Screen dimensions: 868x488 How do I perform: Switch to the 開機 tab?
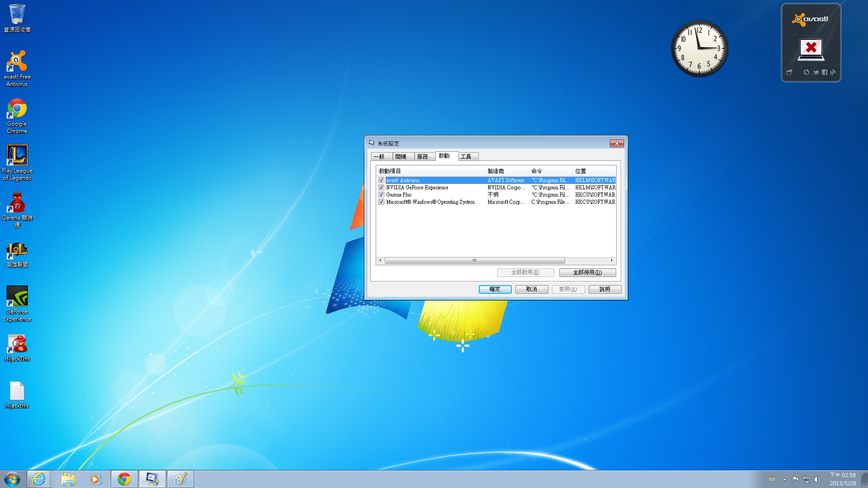(403, 157)
